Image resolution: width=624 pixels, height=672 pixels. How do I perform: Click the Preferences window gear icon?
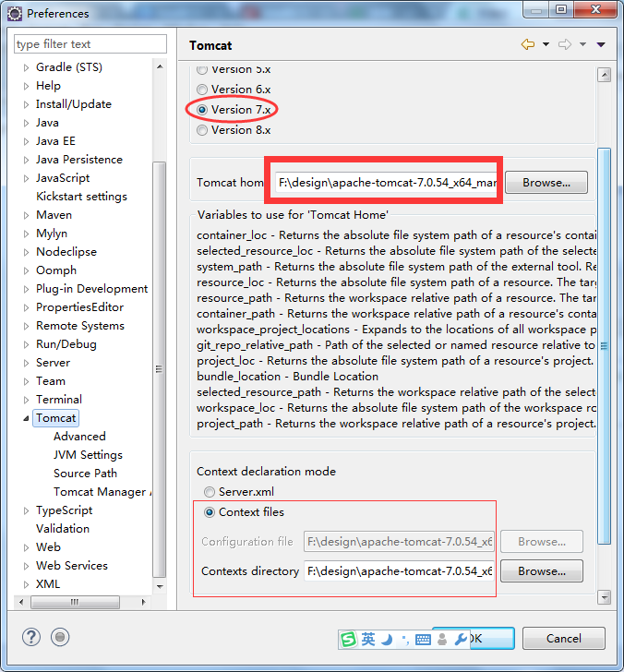(14, 14)
